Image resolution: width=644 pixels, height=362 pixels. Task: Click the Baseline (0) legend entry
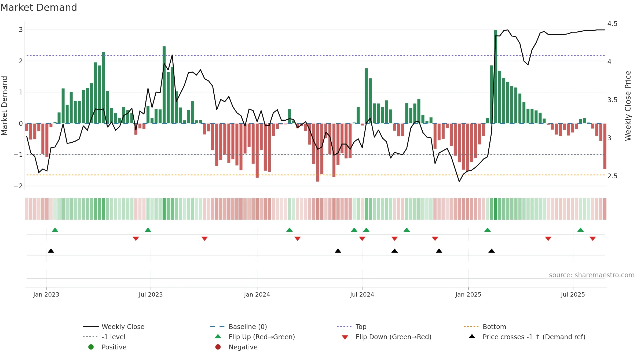click(238, 327)
